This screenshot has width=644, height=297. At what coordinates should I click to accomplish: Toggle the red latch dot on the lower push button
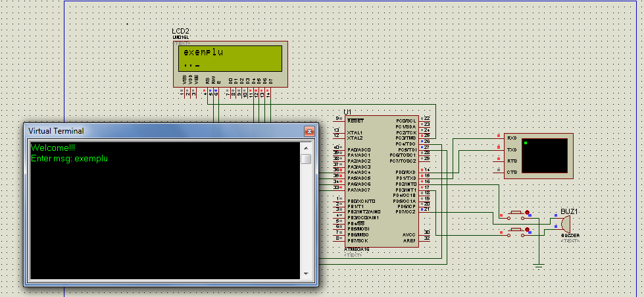(x=527, y=230)
